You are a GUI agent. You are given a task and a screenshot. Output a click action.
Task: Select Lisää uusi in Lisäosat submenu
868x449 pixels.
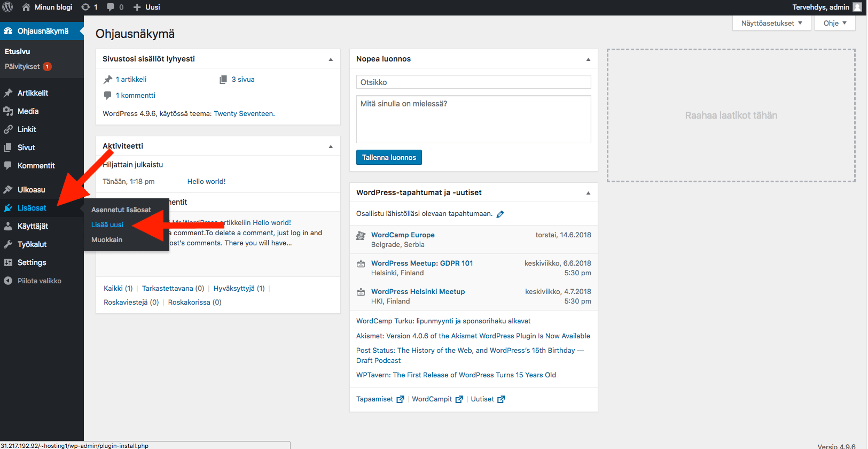[107, 224]
